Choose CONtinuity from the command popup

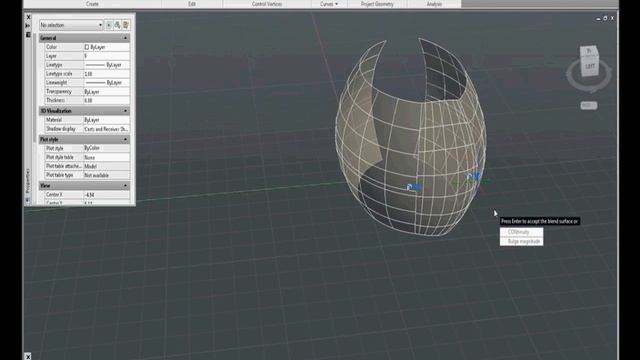(x=522, y=232)
